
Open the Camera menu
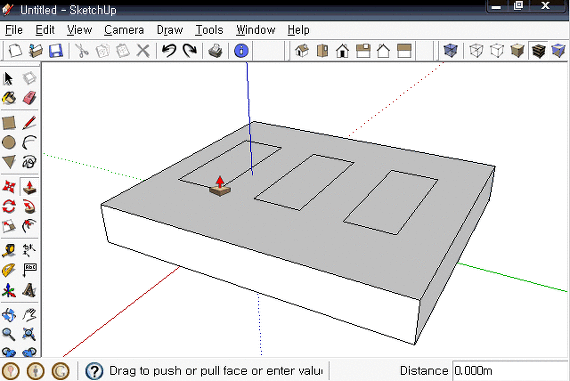124,30
